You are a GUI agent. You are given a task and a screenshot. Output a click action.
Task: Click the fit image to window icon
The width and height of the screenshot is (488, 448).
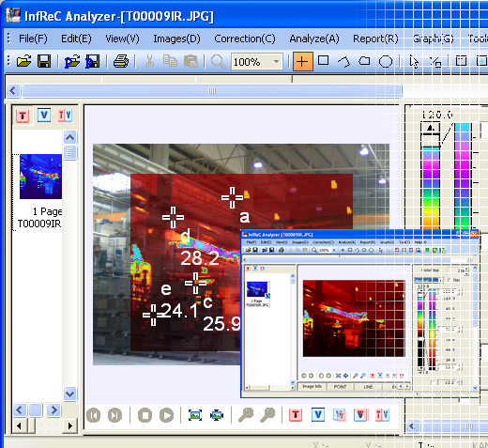(195, 415)
